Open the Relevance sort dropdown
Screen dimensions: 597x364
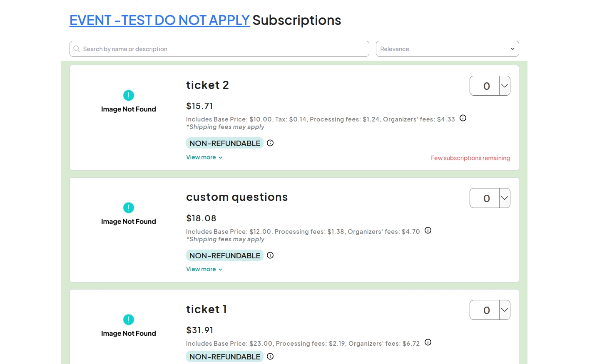(x=447, y=49)
